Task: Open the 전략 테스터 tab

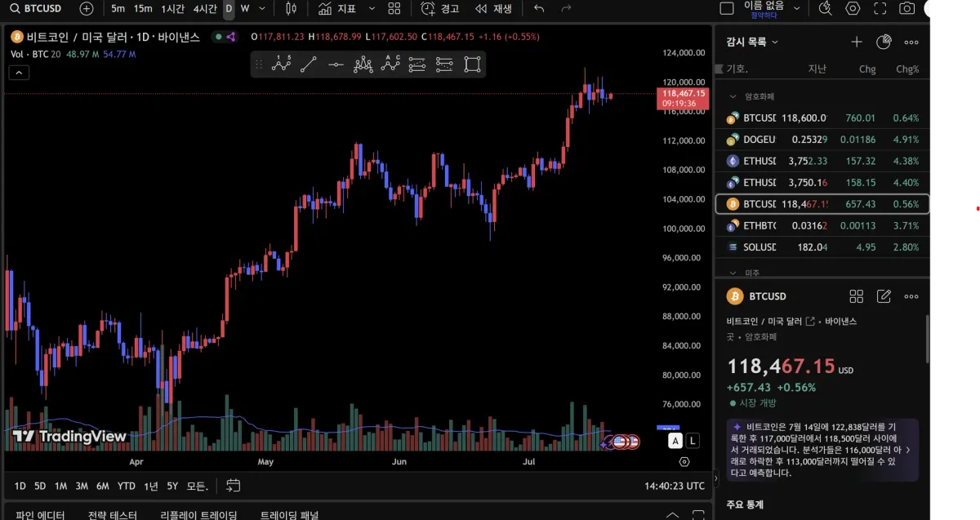Action: [x=113, y=515]
